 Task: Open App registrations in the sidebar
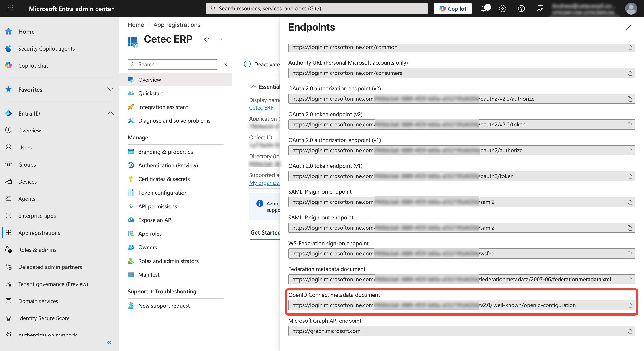pos(39,233)
